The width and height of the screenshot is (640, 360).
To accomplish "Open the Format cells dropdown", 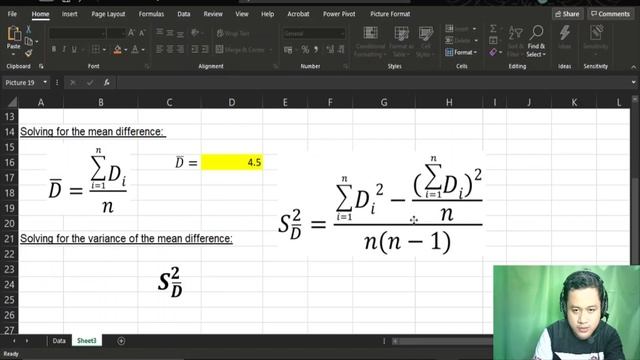I will pyautogui.click(x=461, y=52).
